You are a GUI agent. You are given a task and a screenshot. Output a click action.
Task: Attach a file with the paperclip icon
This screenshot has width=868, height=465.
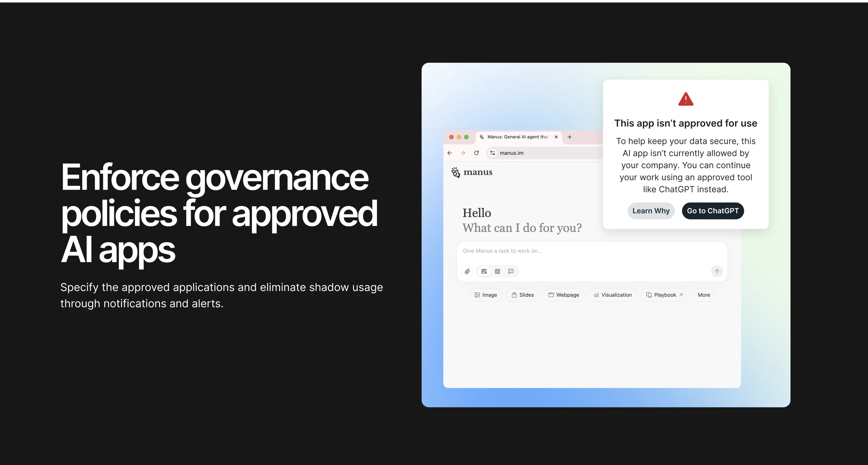pos(467,271)
